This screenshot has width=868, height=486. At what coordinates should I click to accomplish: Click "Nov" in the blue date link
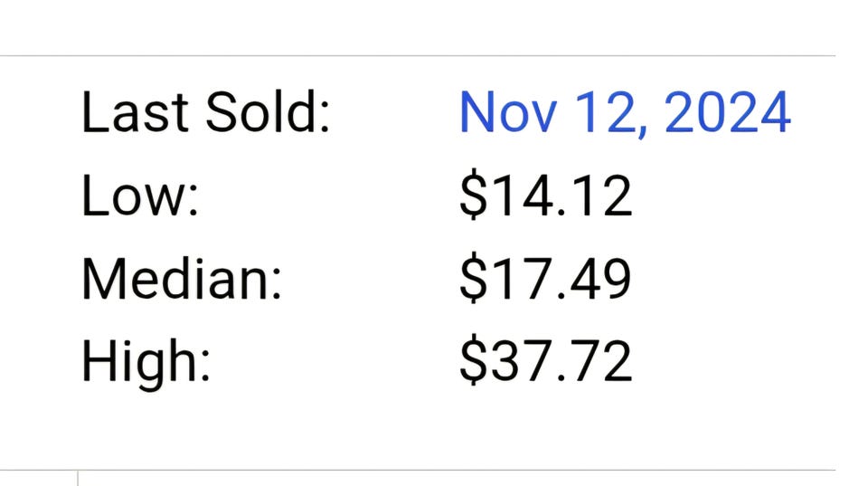(502, 112)
